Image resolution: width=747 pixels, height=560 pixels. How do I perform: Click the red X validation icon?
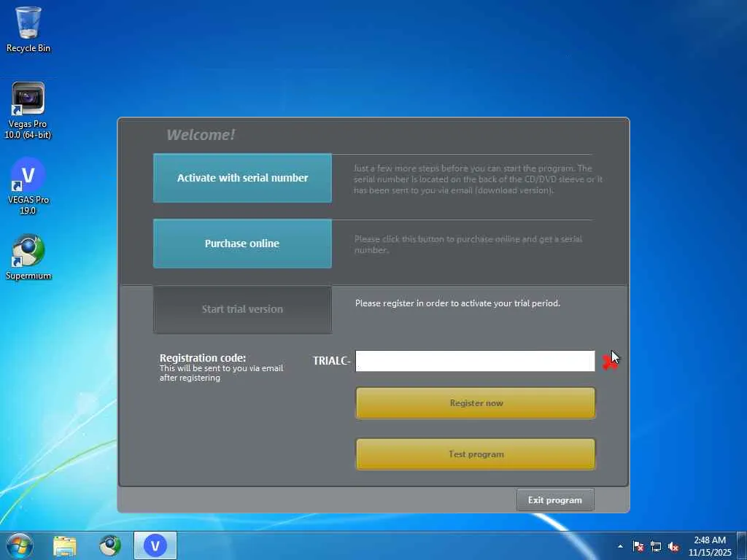click(x=609, y=362)
